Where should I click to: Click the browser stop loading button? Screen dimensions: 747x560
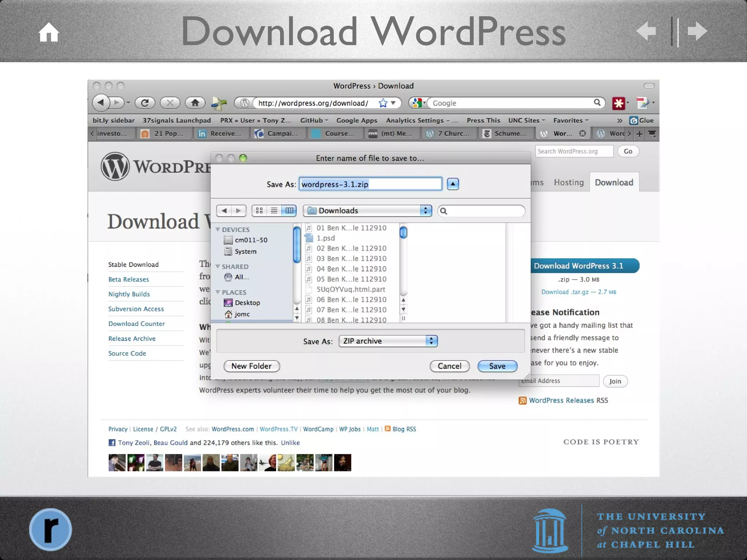(x=170, y=103)
